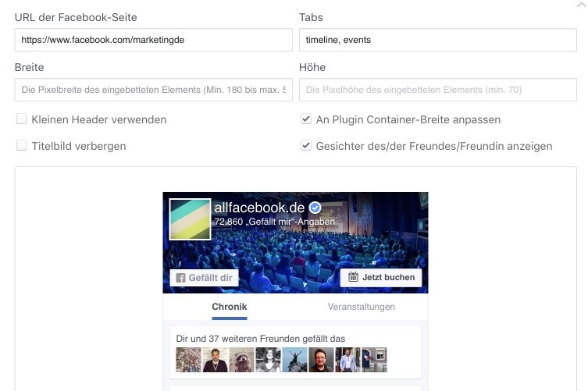Focus the Breite pixel width field
Viewport: 588px width, 391px height.
153,90
